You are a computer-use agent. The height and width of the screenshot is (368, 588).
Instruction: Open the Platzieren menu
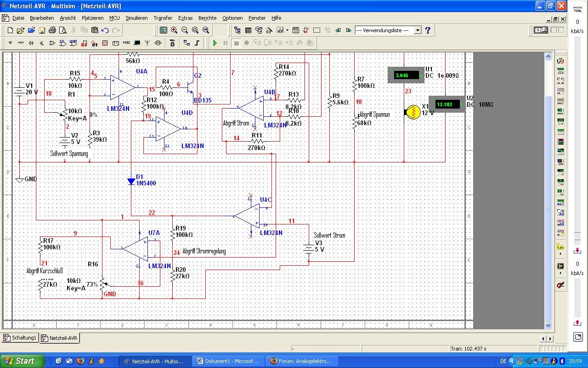pos(92,18)
